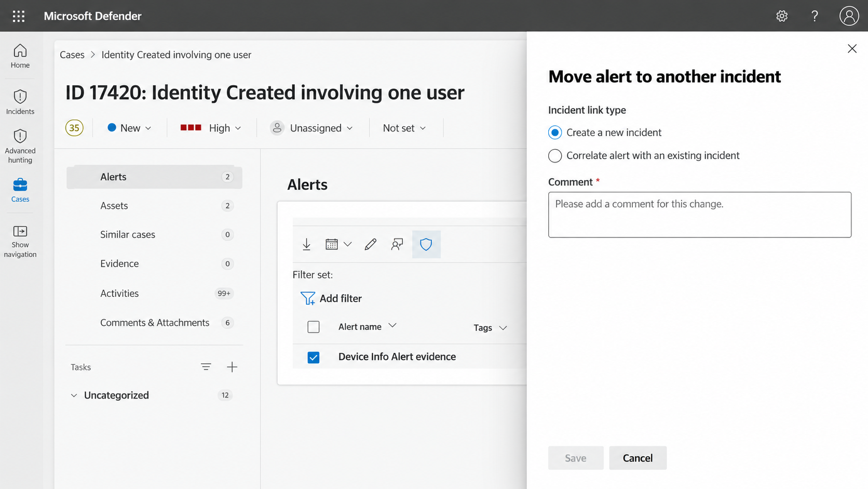Open Cases in the sidebar
This screenshot has width=868, height=489.
coord(20,190)
